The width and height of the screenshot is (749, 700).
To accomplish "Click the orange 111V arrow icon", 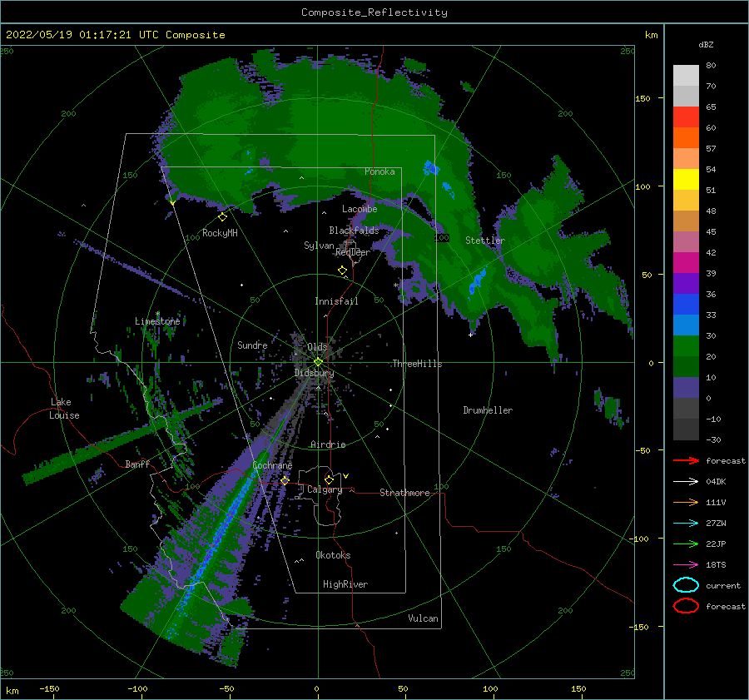I will pos(686,502).
